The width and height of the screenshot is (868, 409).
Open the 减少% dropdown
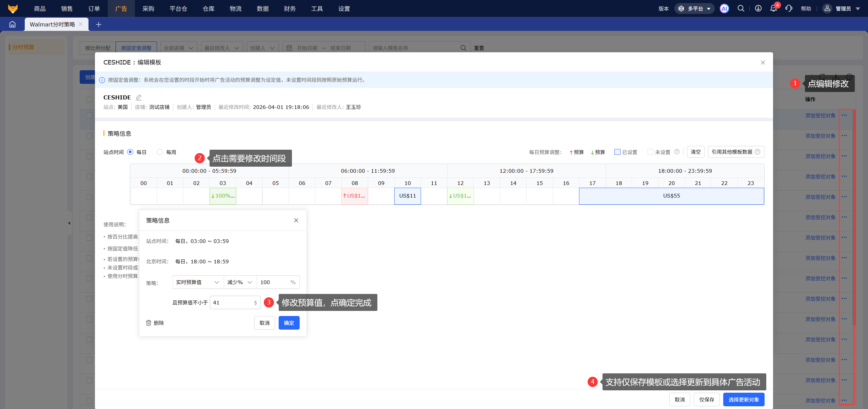tap(240, 282)
